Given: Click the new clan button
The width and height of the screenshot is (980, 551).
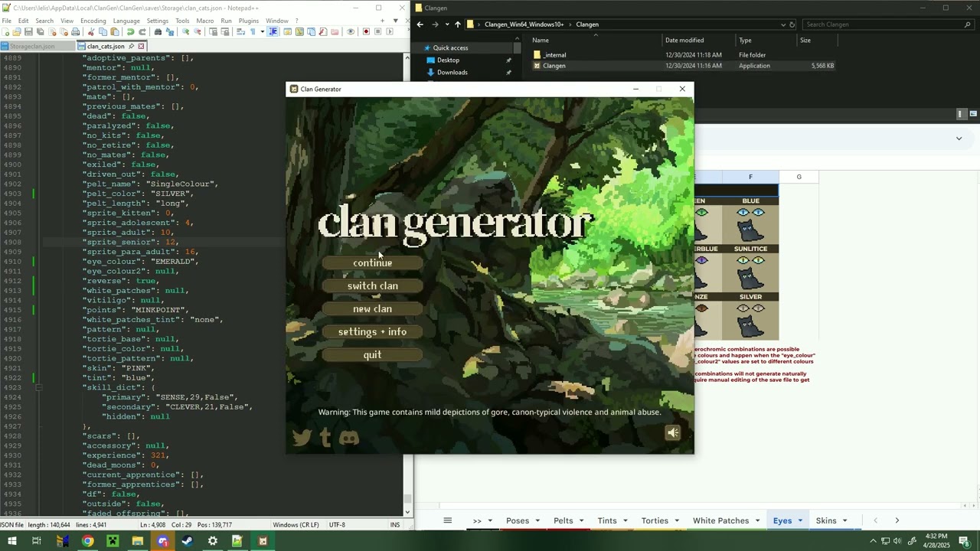Looking at the screenshot, I should click(x=372, y=308).
